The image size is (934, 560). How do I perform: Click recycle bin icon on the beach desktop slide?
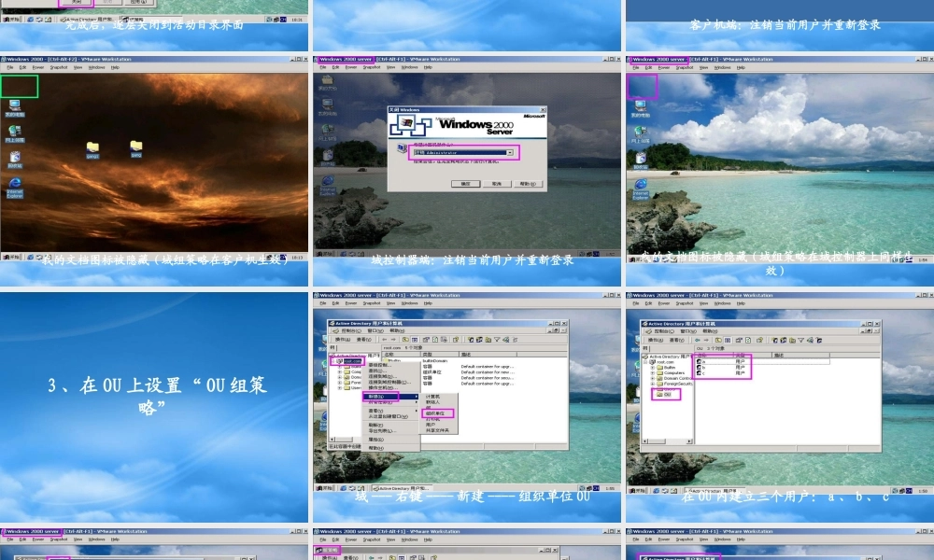[x=641, y=161]
